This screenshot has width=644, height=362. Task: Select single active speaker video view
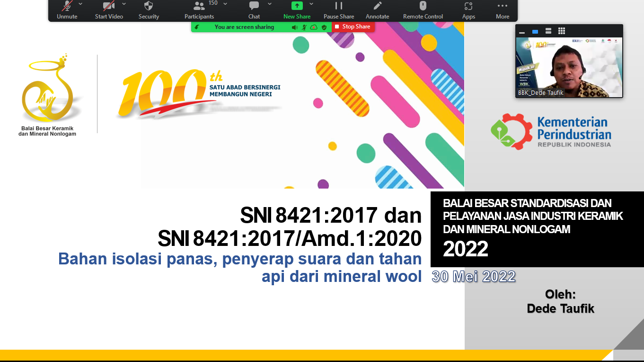(535, 32)
